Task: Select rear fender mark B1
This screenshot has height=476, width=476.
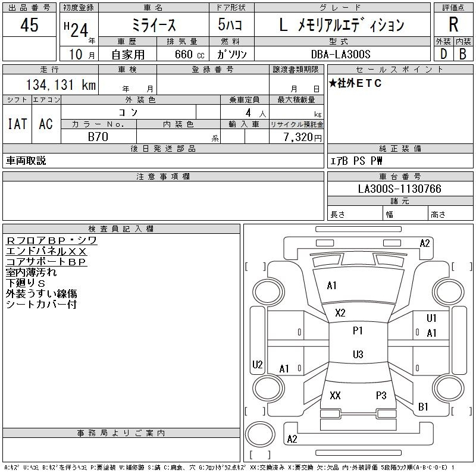Action: click(423, 406)
